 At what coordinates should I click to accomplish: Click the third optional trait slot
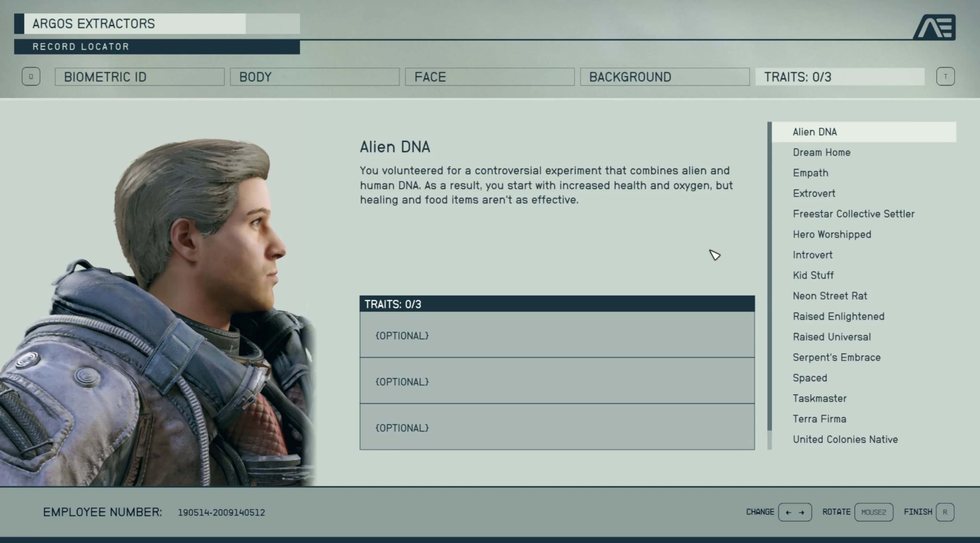pos(557,427)
